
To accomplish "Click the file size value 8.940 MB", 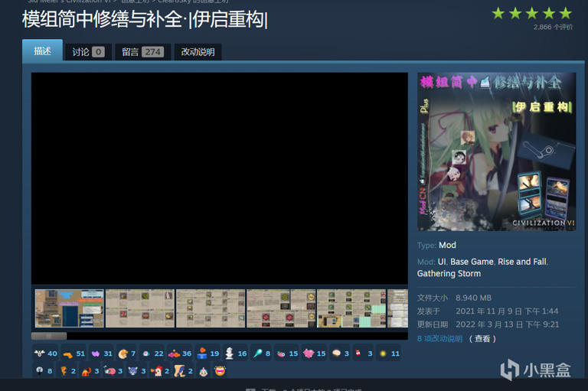I will pyautogui.click(x=473, y=298).
